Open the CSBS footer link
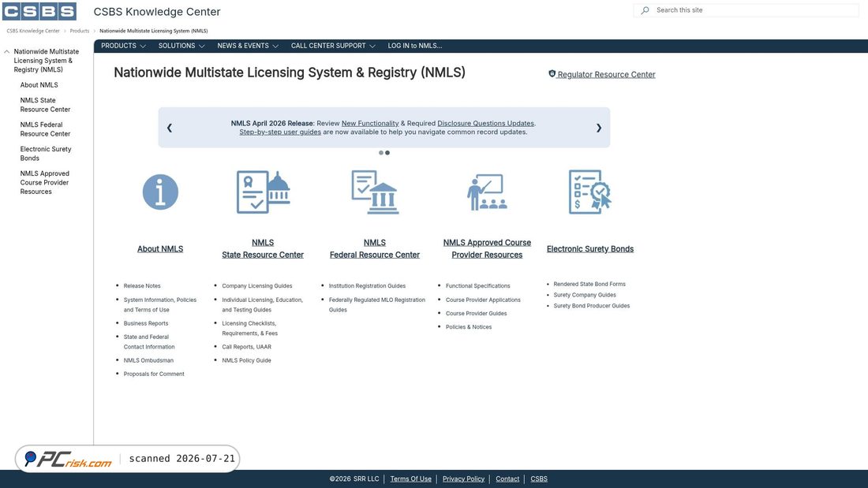Image resolution: width=868 pixels, height=488 pixels. pos(539,479)
